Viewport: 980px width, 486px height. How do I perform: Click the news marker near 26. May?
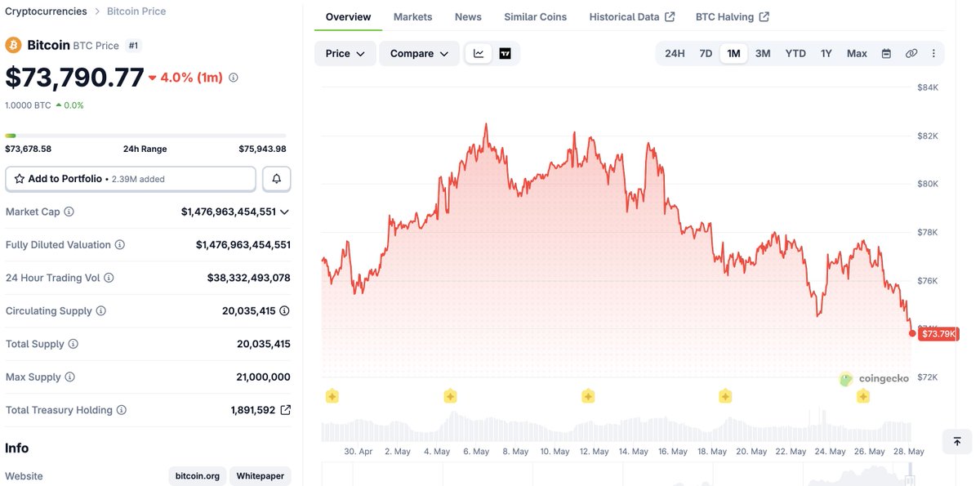(x=863, y=396)
